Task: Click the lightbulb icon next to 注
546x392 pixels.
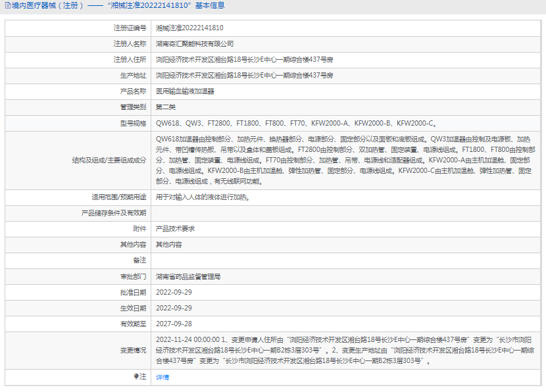Action: click(x=136, y=376)
